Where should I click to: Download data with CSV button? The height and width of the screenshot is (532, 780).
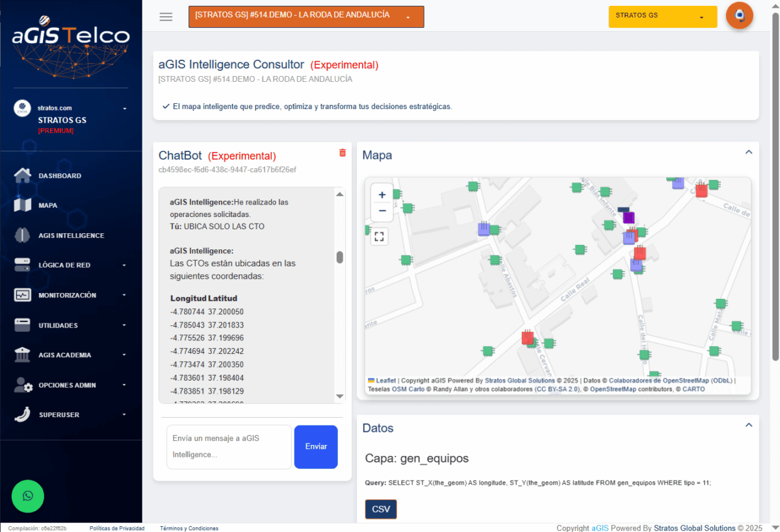coord(381,509)
